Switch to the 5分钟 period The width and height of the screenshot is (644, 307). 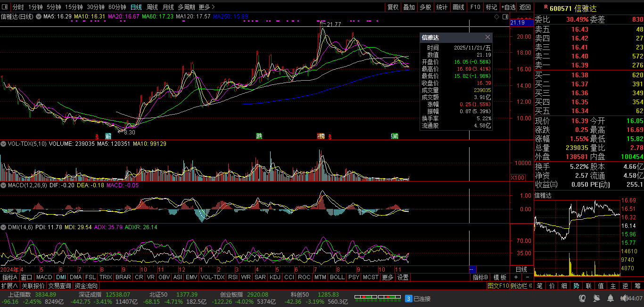[x=54, y=7]
